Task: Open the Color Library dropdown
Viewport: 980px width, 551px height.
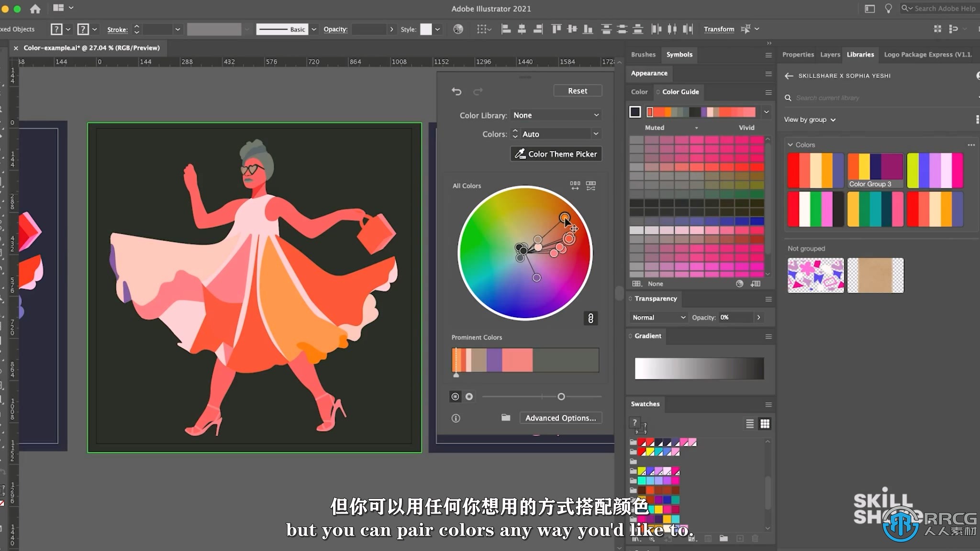Action: [556, 115]
